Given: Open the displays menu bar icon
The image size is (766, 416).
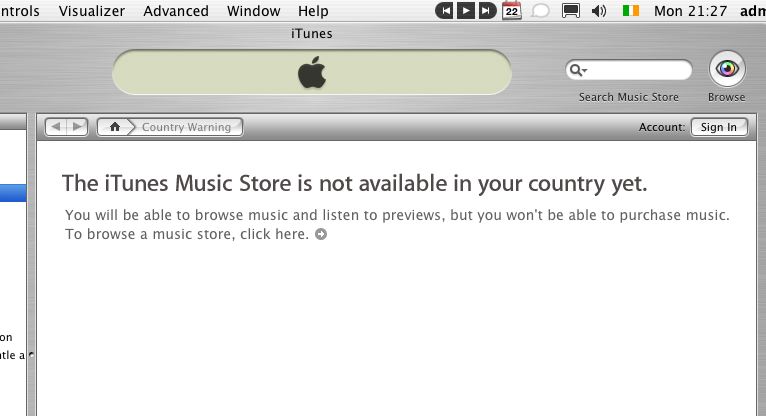Looking at the screenshot, I should 571,11.
